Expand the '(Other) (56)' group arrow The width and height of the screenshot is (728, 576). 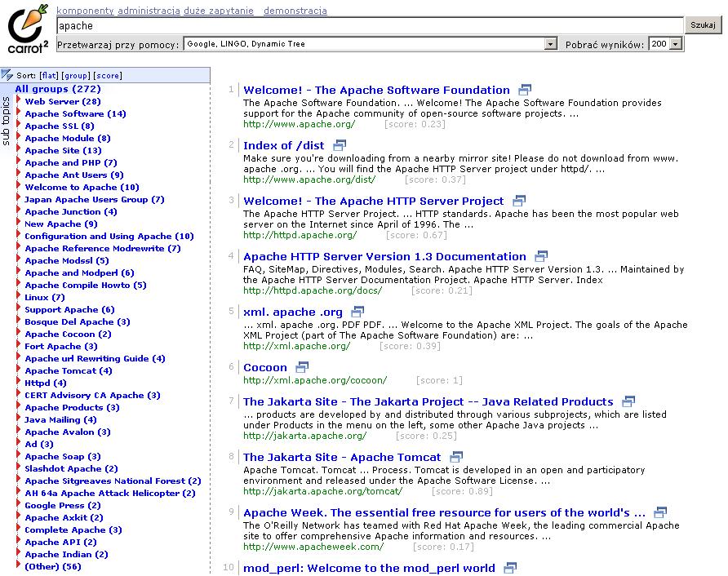(19, 565)
